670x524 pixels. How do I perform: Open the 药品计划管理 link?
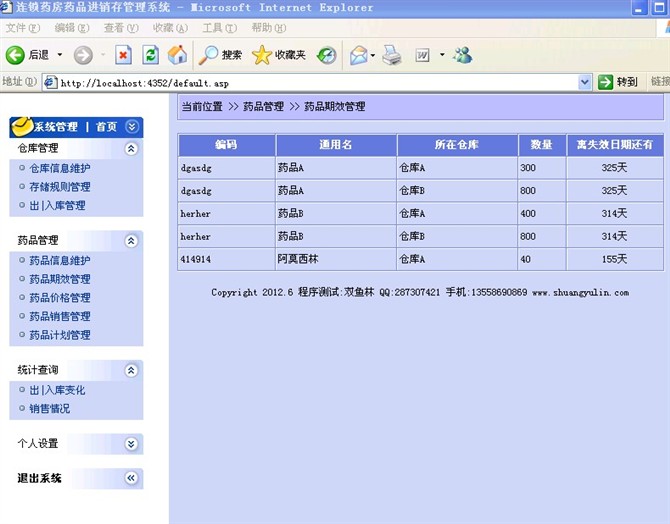(x=60, y=335)
